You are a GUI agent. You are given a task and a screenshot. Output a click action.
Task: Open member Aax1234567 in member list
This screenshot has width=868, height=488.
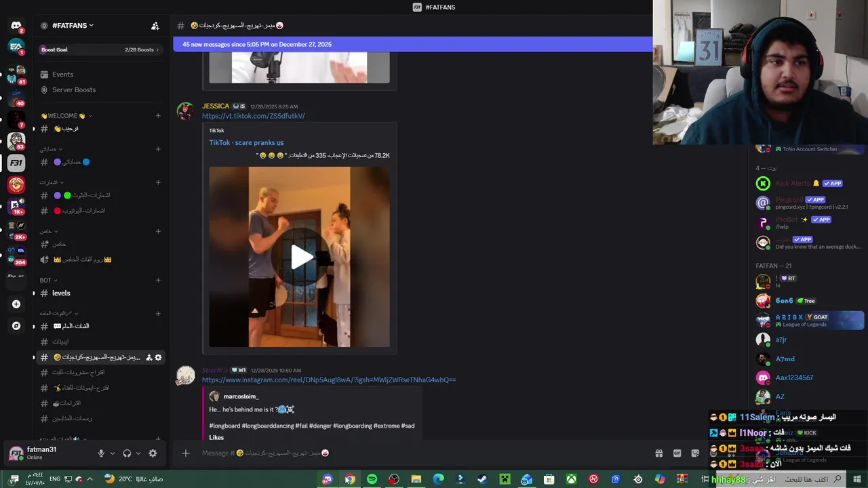pos(810,378)
